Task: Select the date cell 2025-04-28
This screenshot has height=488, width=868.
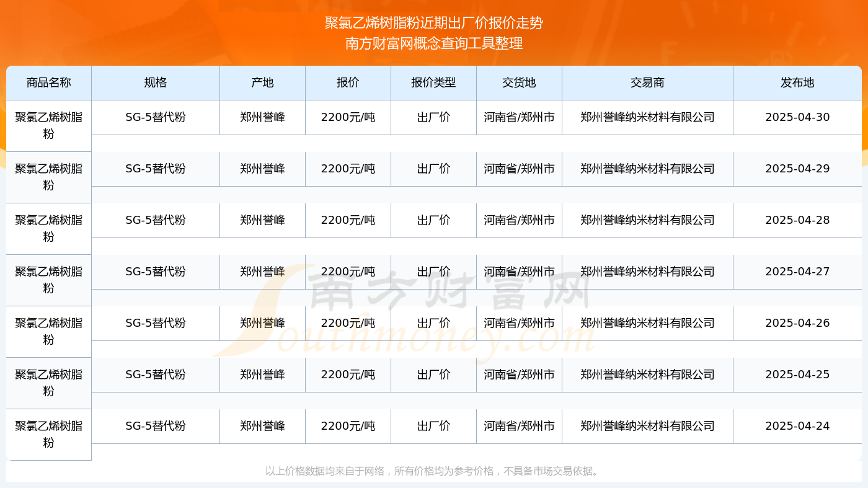Action: pos(797,220)
